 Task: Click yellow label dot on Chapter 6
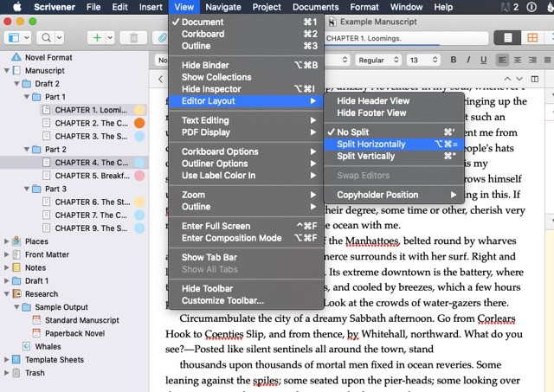(x=139, y=202)
